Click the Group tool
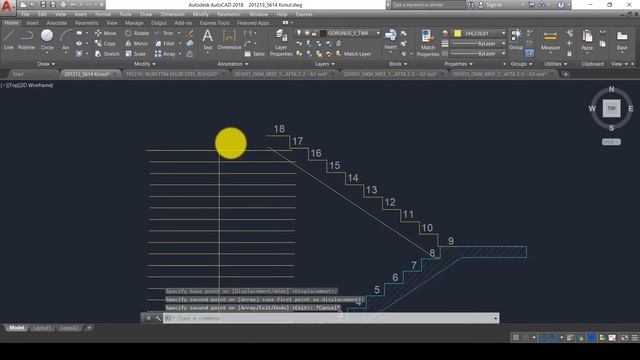640x360 pixels. (516, 40)
